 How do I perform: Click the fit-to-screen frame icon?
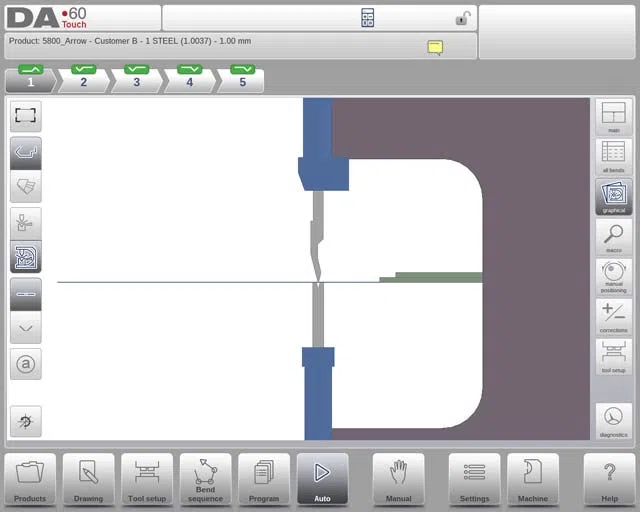[26, 116]
